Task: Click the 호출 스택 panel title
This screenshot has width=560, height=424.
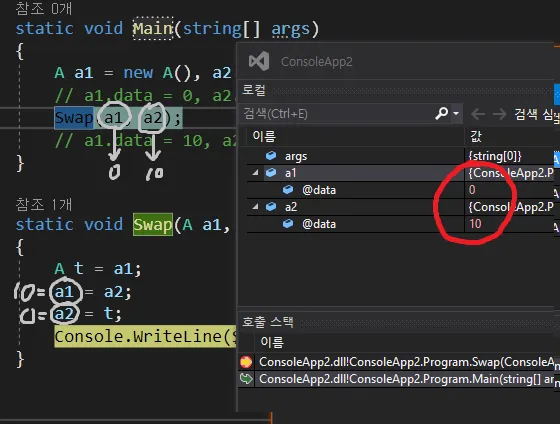Action: pos(268,321)
